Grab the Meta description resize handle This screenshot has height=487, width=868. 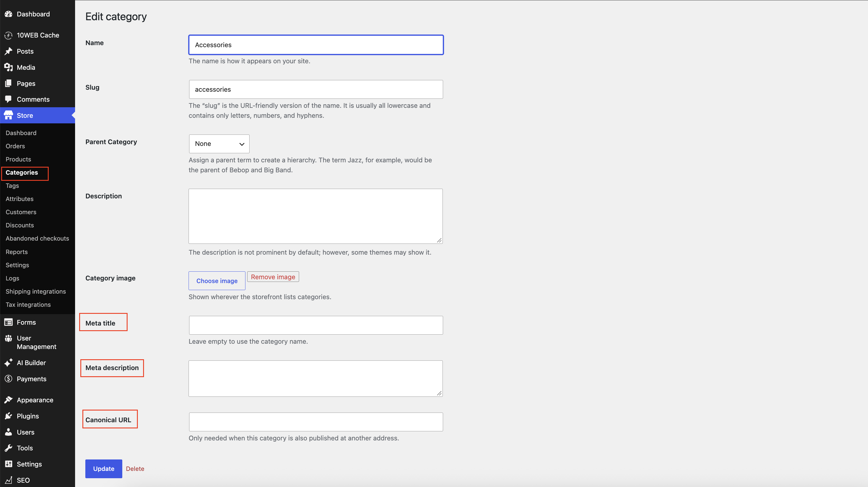[439, 393]
